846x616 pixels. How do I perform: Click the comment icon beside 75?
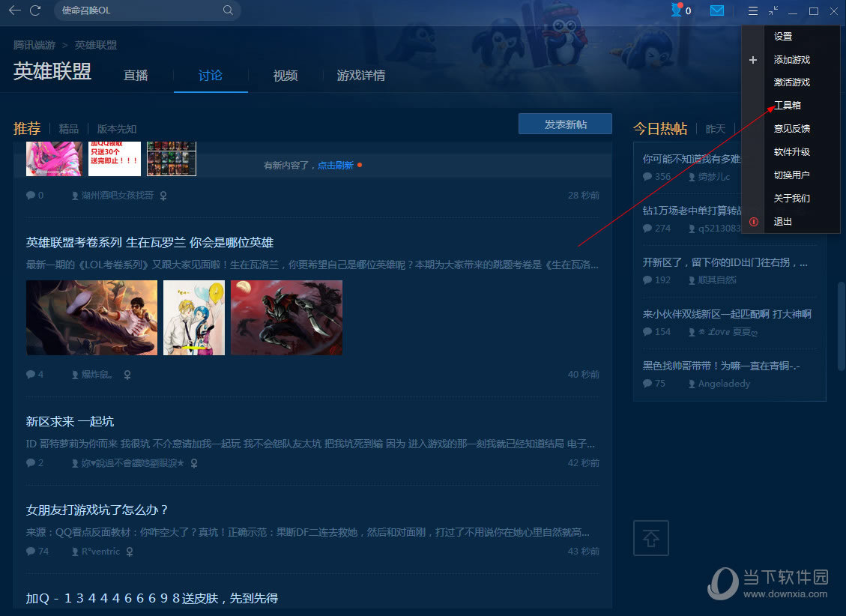pos(647,384)
